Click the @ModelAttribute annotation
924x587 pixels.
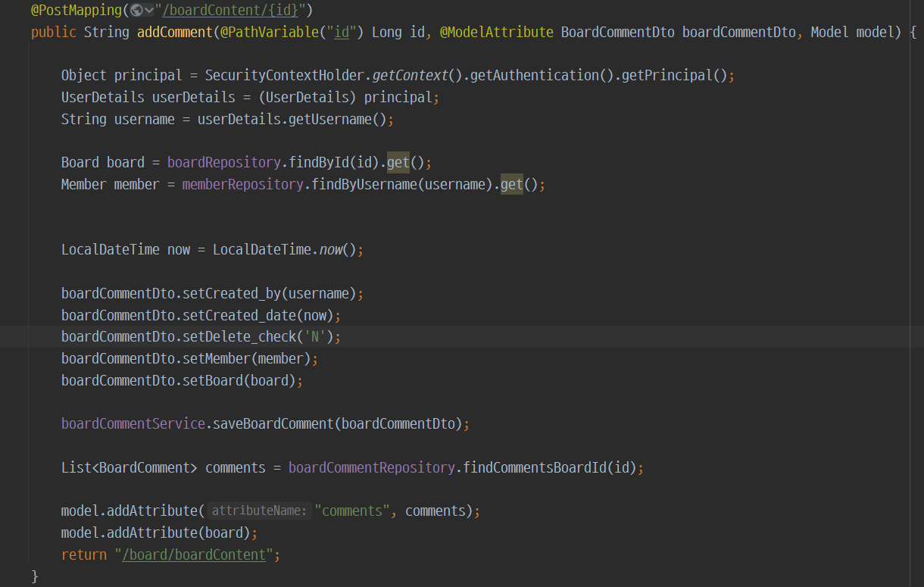496,33
